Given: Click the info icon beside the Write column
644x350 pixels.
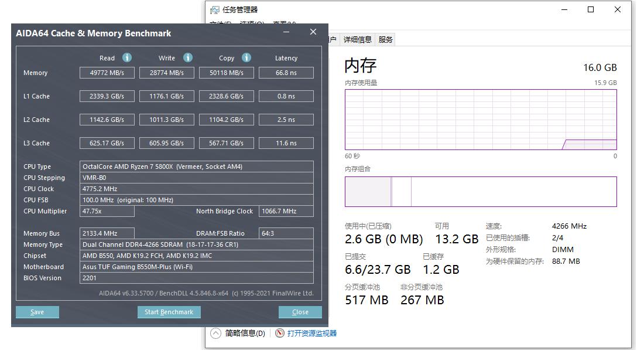Looking at the screenshot, I should tap(187, 57).
